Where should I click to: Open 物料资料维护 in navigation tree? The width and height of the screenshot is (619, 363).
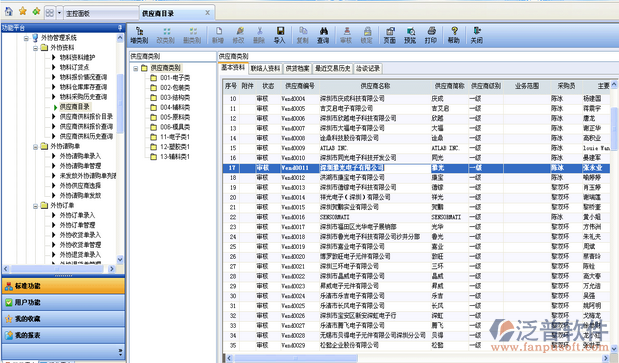(x=77, y=58)
